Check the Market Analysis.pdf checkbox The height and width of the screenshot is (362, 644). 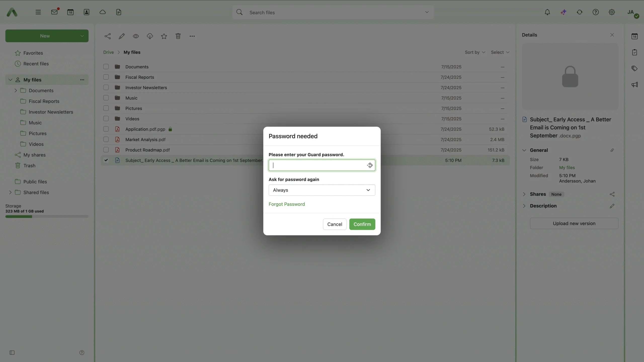[106, 140]
